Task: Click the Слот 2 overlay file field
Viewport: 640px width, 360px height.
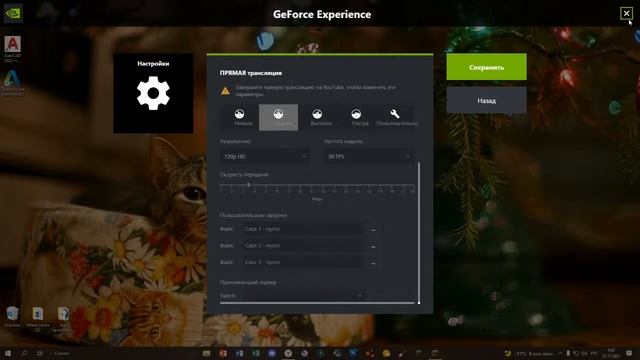Action: coord(303,246)
